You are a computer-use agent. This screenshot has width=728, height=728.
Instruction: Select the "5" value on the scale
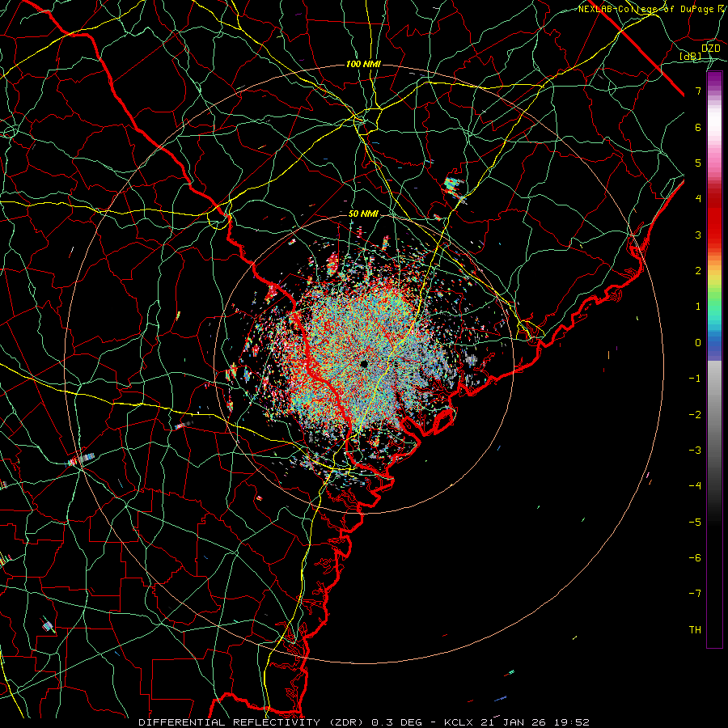[698, 163]
